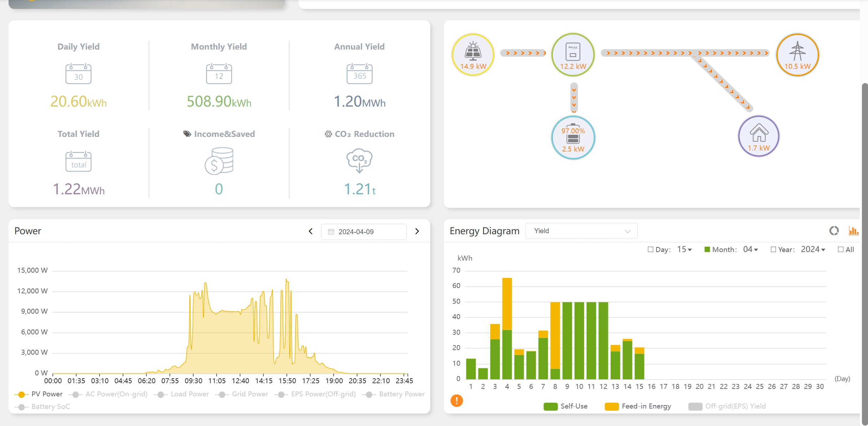Screen dimensions: 868x426
Task: Enable the Day checkbox
Action: click(x=650, y=250)
